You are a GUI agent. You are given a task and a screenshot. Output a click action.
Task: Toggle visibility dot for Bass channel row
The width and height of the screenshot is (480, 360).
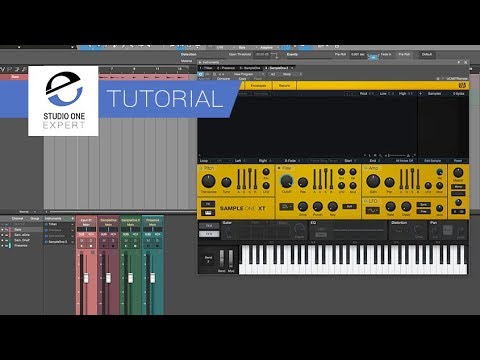[x=3, y=230]
